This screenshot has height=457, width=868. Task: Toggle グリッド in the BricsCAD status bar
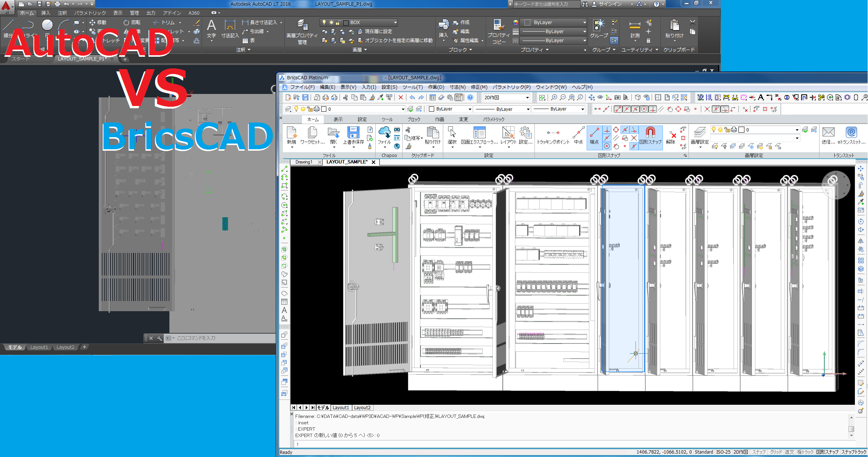(x=776, y=452)
